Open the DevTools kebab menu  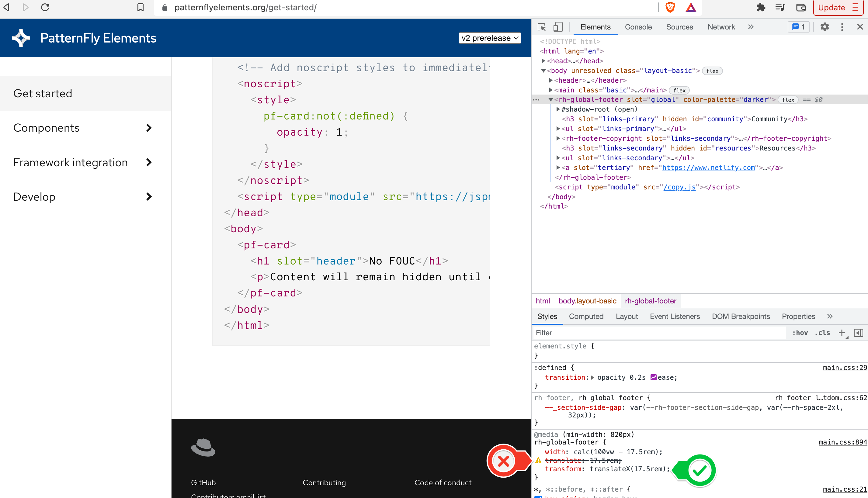[x=842, y=27]
